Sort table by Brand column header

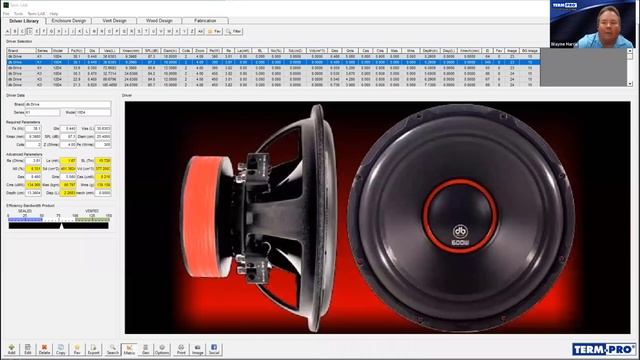pos(21,51)
